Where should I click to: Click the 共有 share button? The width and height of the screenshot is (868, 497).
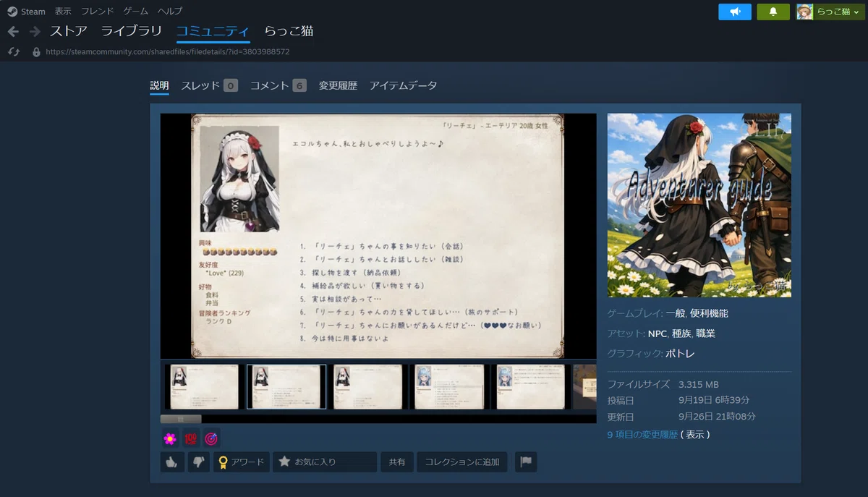pos(397,462)
